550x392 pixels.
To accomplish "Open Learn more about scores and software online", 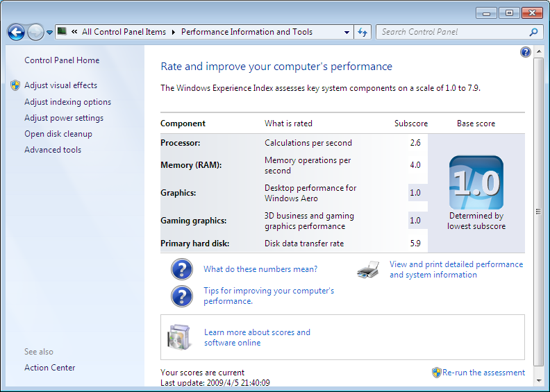I will (x=257, y=337).
